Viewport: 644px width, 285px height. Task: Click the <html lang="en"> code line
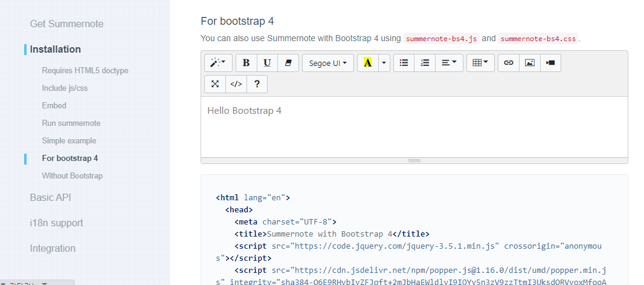coord(253,197)
